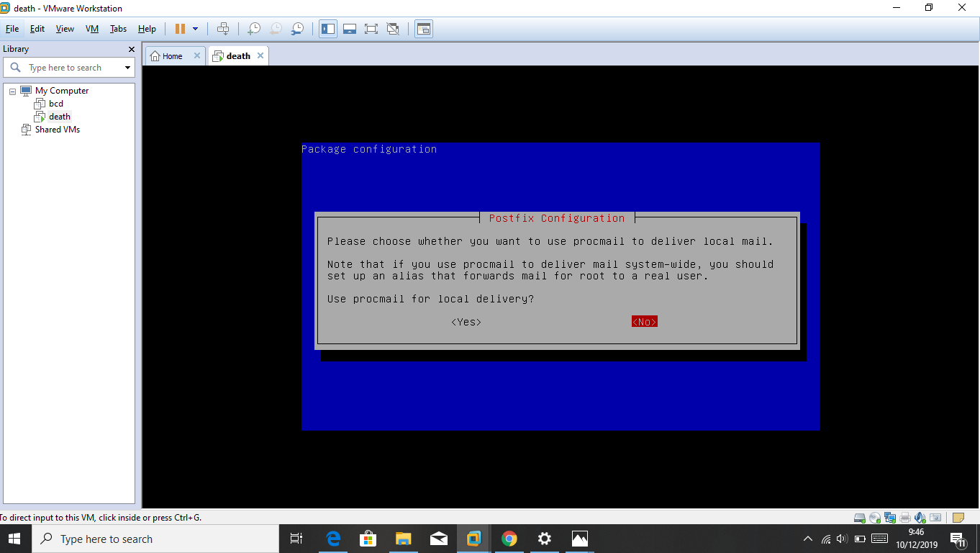Close the death tab

(260, 55)
